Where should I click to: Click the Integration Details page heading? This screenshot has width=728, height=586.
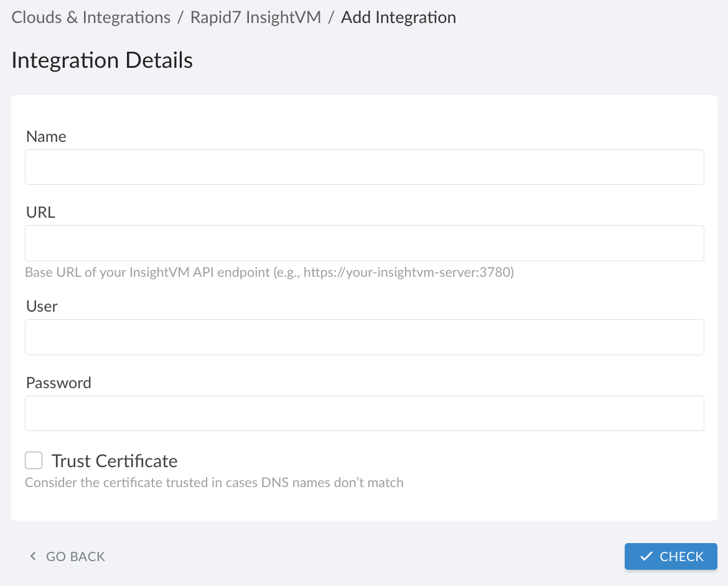tap(101, 60)
